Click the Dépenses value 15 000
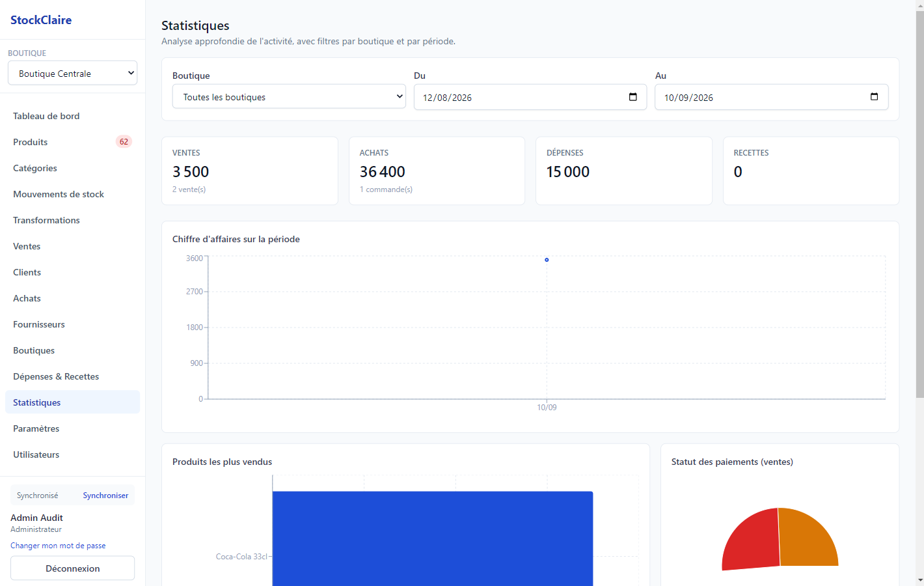This screenshot has height=586, width=924. coord(568,172)
